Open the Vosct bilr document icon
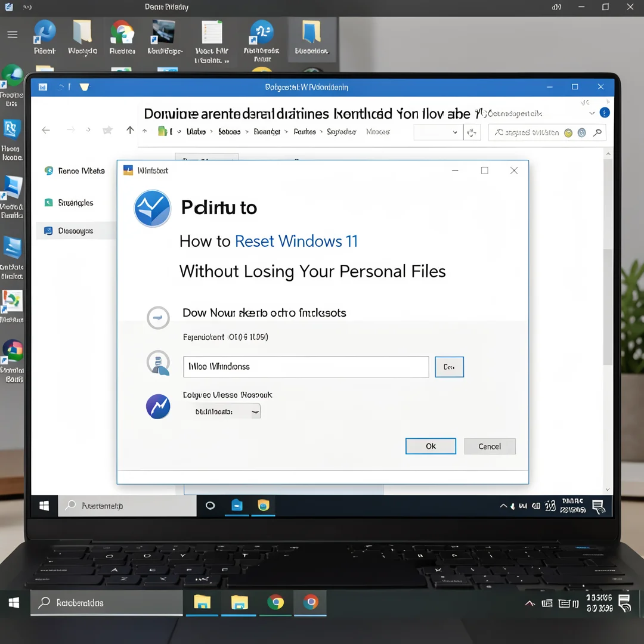The image size is (644, 644). 212,41
